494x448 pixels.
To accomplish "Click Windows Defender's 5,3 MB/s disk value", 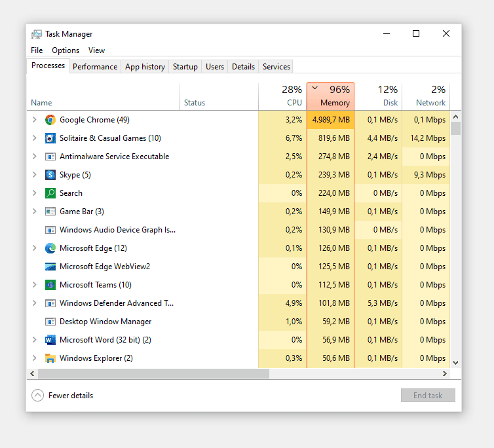I will tap(382, 303).
